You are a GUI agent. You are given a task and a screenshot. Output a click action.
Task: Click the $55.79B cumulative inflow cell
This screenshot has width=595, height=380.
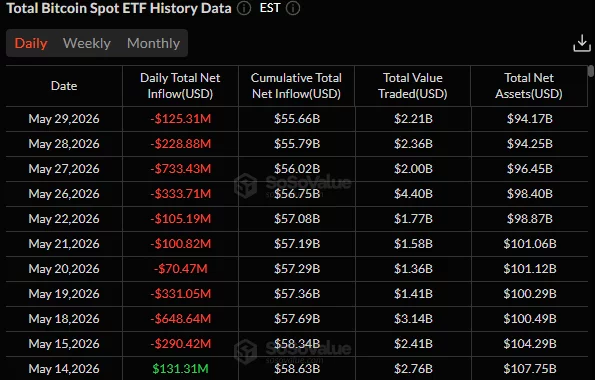[x=297, y=144]
